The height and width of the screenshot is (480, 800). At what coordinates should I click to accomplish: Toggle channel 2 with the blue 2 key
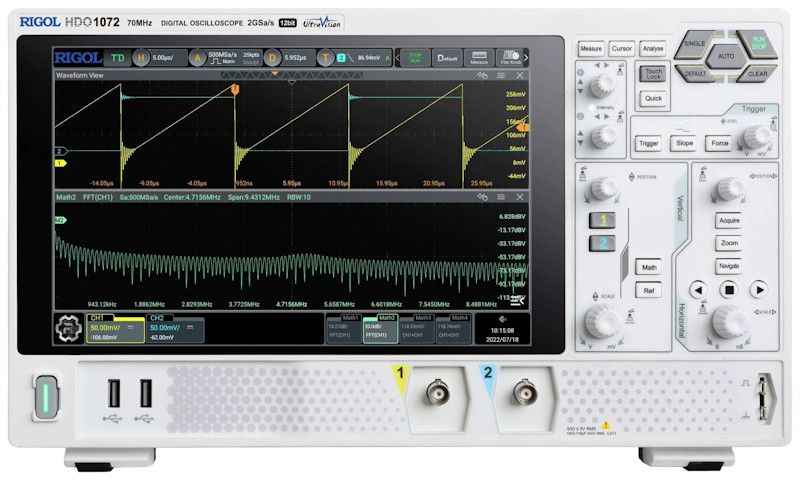pyautogui.click(x=602, y=243)
